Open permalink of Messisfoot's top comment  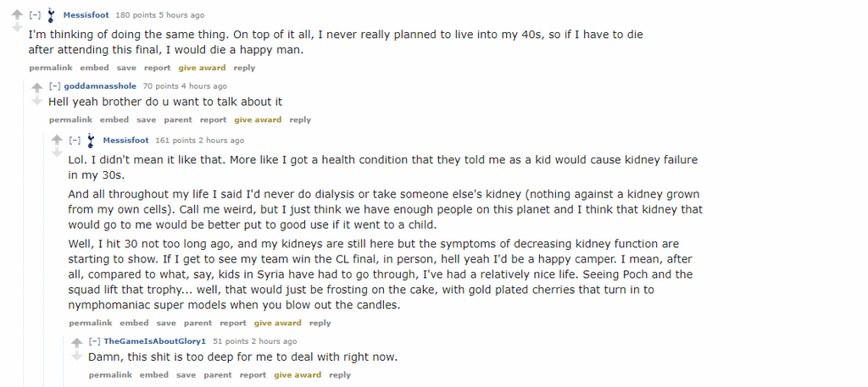tap(51, 68)
